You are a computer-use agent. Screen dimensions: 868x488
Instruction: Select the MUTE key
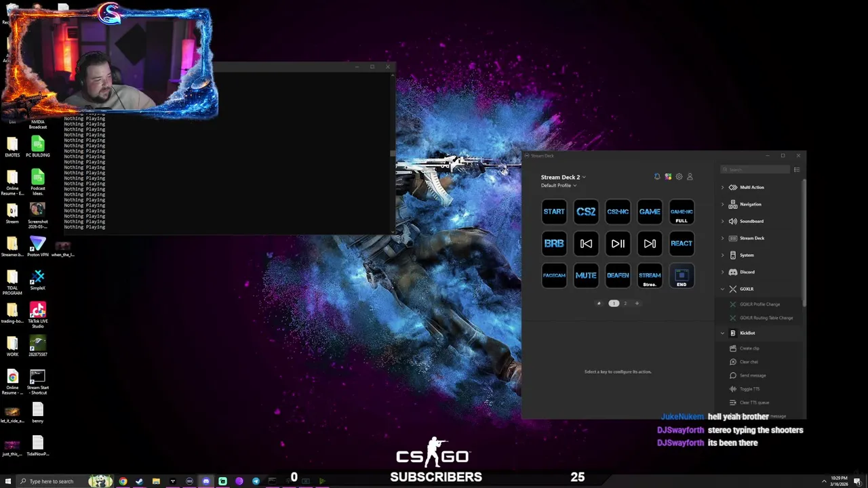586,275
